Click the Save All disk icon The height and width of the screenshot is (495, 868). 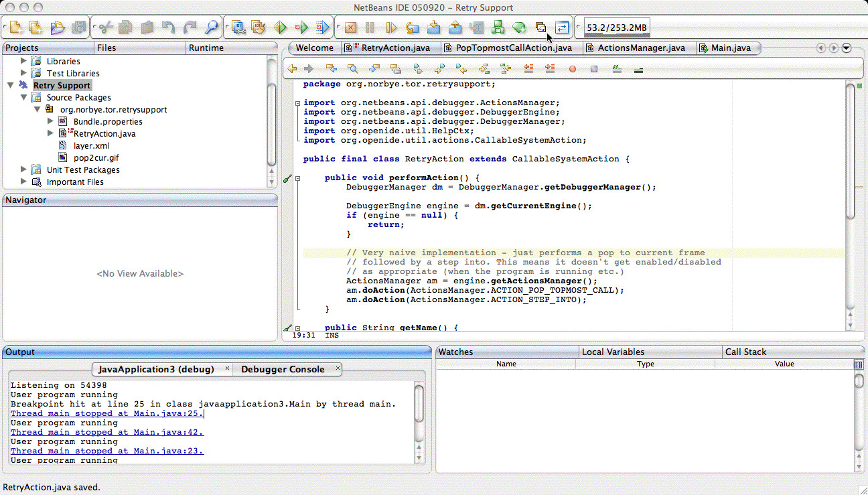click(x=79, y=27)
